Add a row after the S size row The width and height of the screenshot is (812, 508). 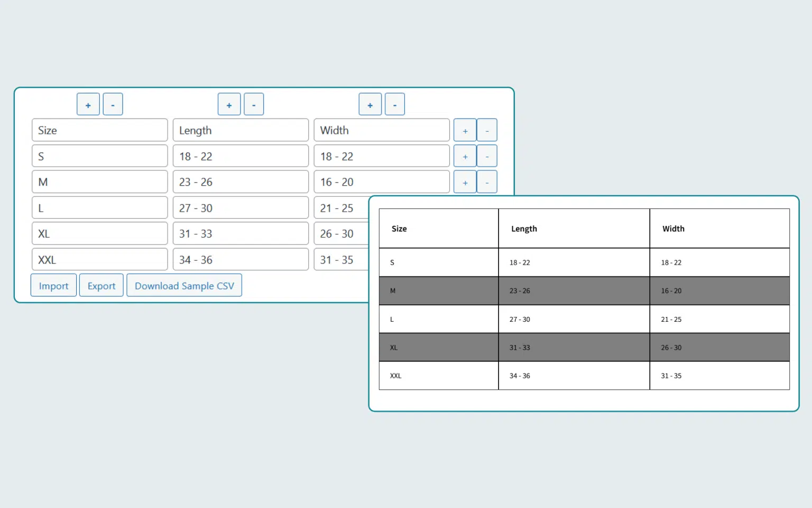(465, 156)
